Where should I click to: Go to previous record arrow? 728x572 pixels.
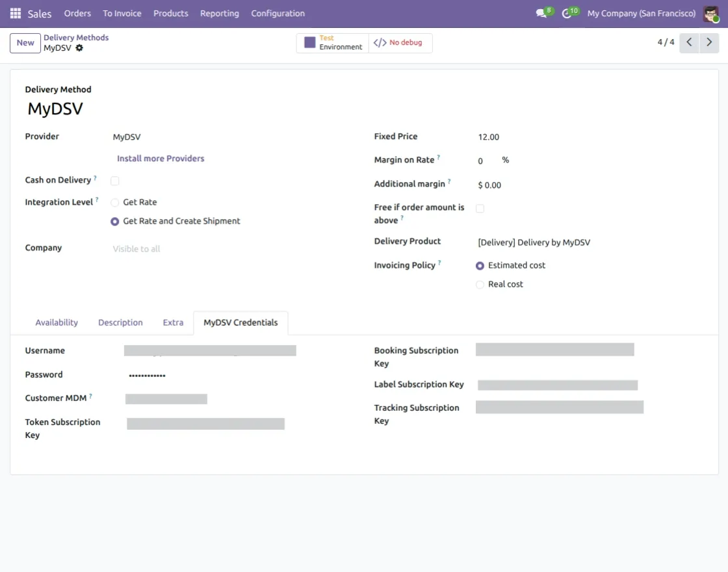[x=689, y=43]
